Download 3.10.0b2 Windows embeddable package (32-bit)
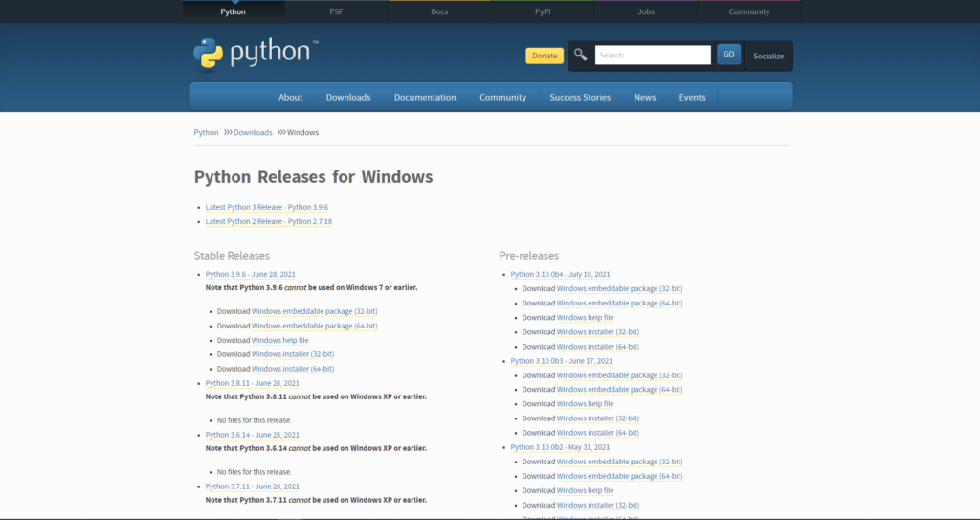 tap(619, 462)
